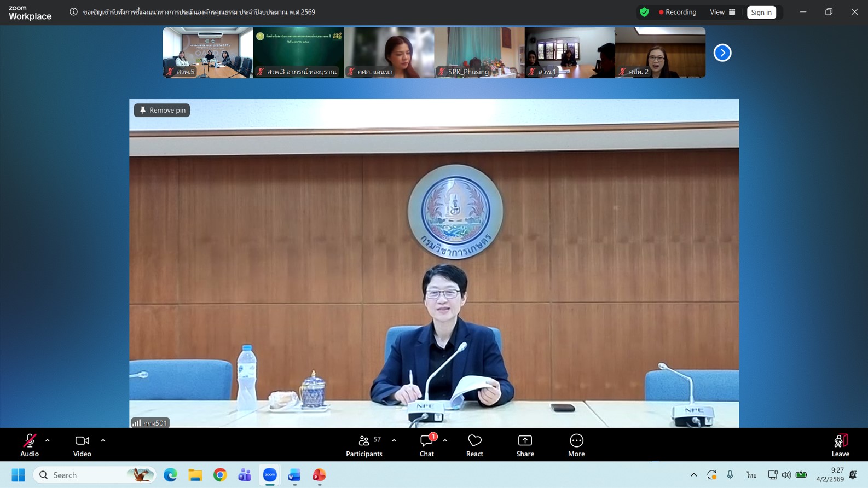Show next participants with right arrow
This screenshot has height=488, width=868.
click(722, 53)
